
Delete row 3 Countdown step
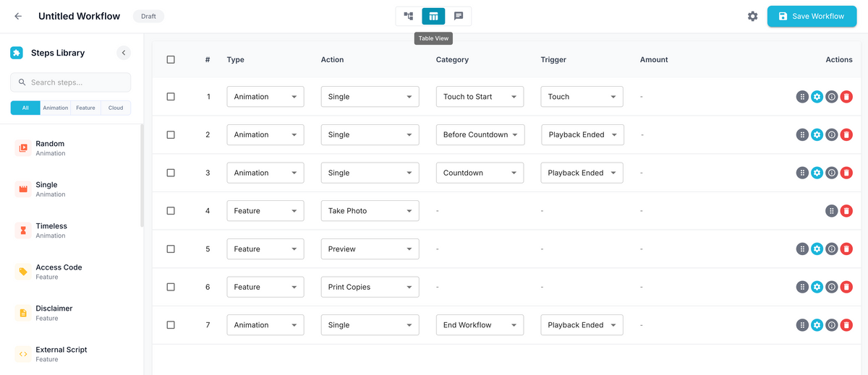click(x=846, y=173)
